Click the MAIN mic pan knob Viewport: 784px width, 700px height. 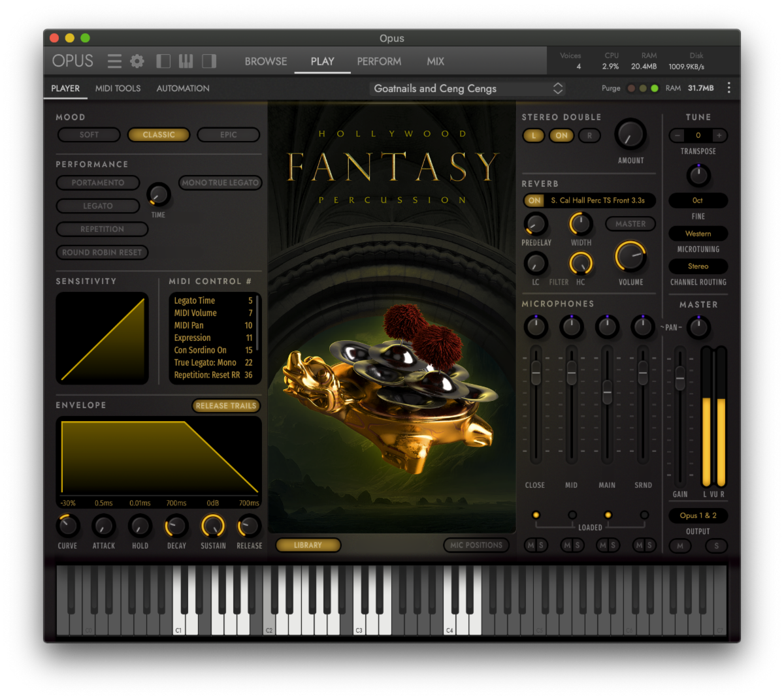pyautogui.click(x=607, y=326)
